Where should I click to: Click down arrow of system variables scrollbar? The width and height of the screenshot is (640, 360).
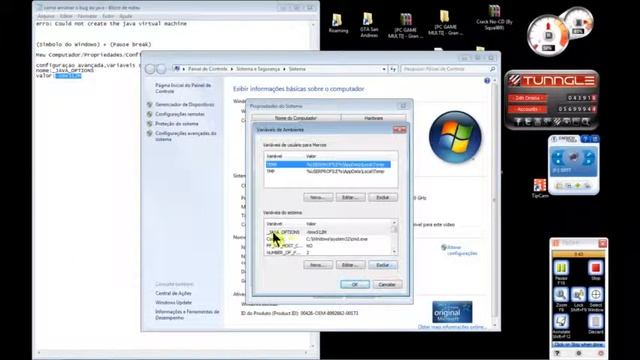point(394,252)
